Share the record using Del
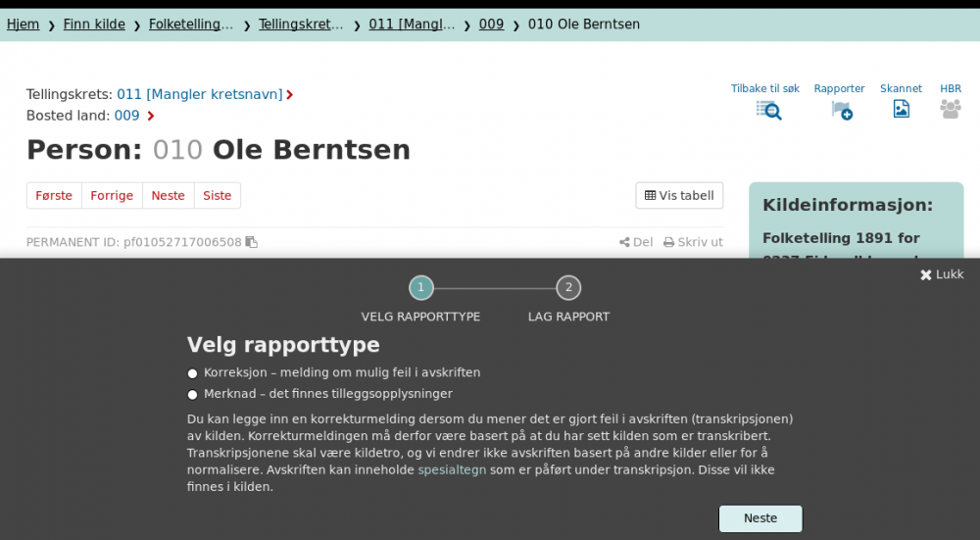Image resolution: width=980 pixels, height=540 pixels. tap(636, 242)
